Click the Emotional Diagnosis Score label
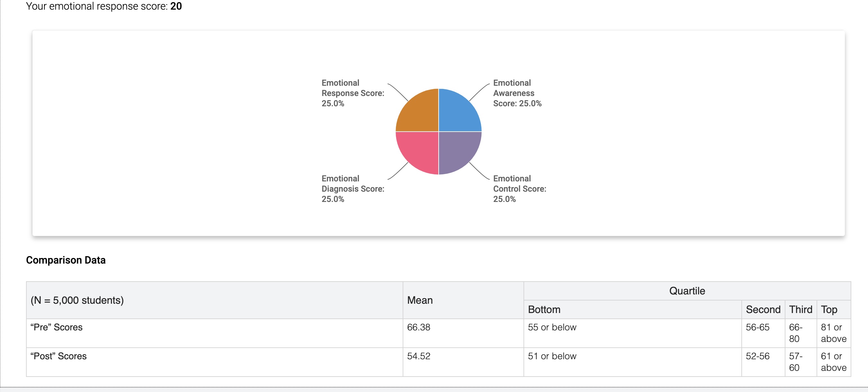 [x=353, y=188]
